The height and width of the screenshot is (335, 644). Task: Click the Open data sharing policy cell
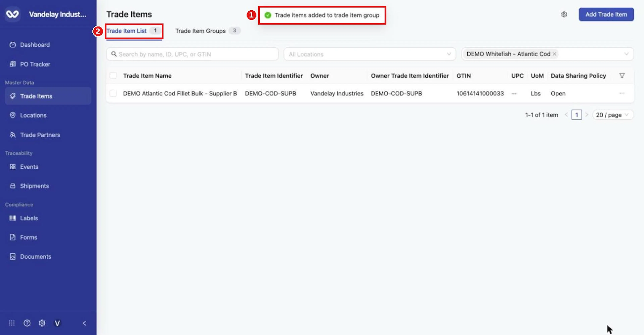(x=558, y=93)
